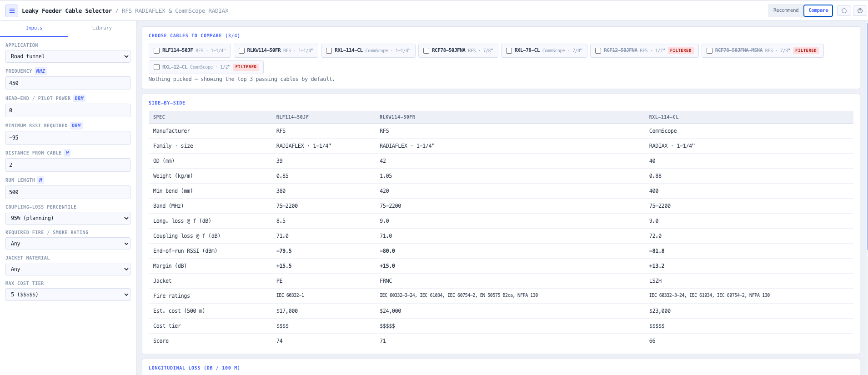The height and width of the screenshot is (375, 868).
Task: Switch to the Inputs tab
Action: 34,28
